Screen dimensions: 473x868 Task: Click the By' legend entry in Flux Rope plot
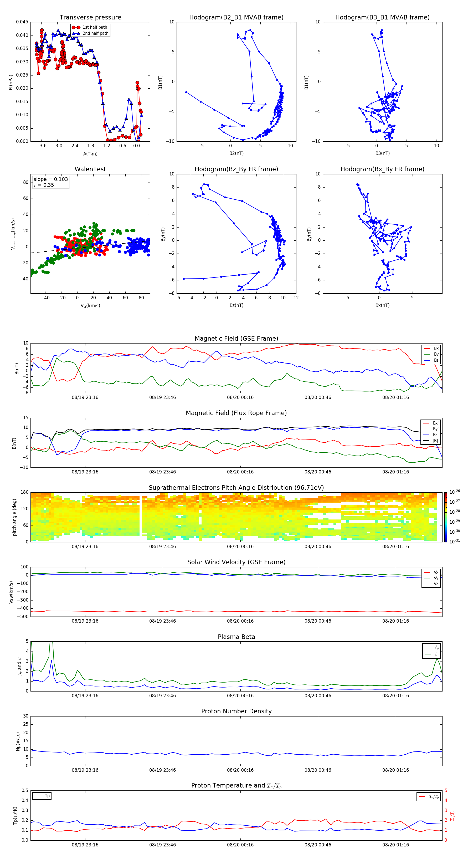click(x=431, y=429)
